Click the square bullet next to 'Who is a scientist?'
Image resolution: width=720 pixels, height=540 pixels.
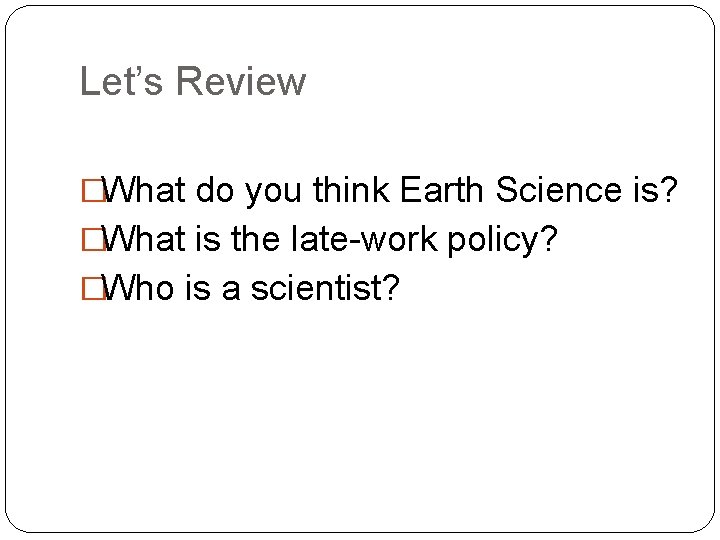93,288
